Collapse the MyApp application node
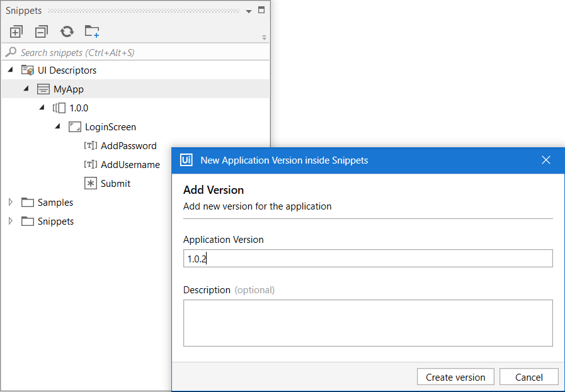Screen dimensions: 565x392 26,89
